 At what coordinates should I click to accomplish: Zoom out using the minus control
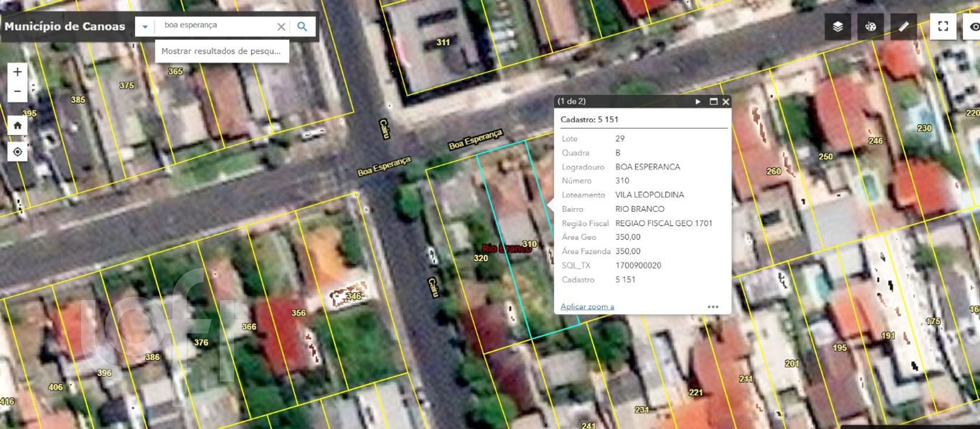17,91
